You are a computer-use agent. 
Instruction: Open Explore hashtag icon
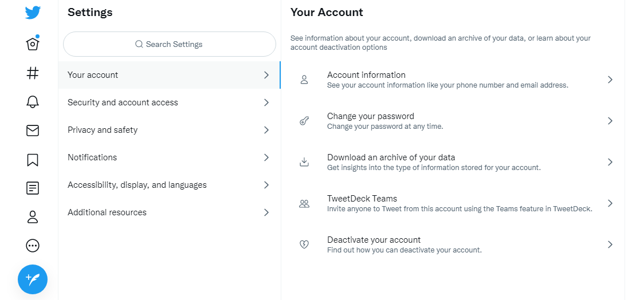click(33, 73)
